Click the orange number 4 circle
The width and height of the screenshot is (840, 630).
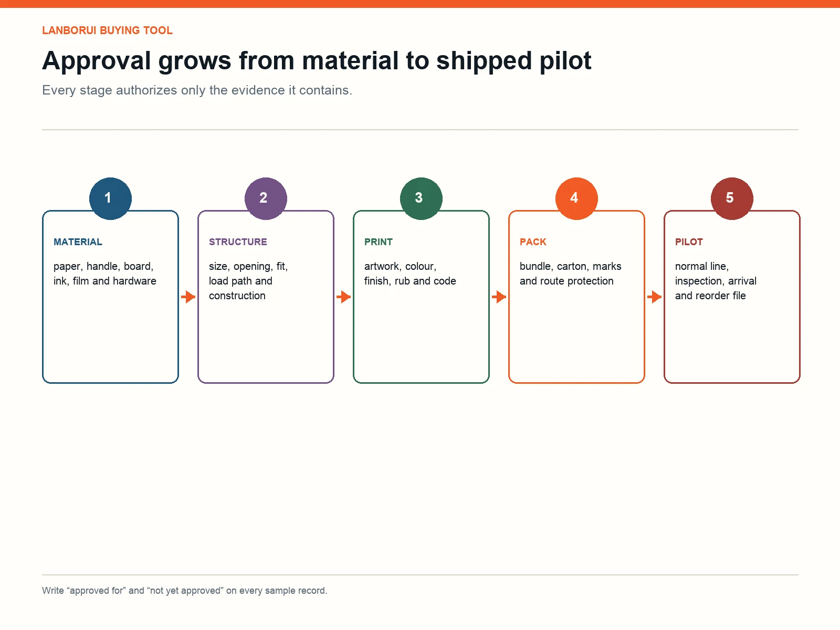click(x=576, y=198)
